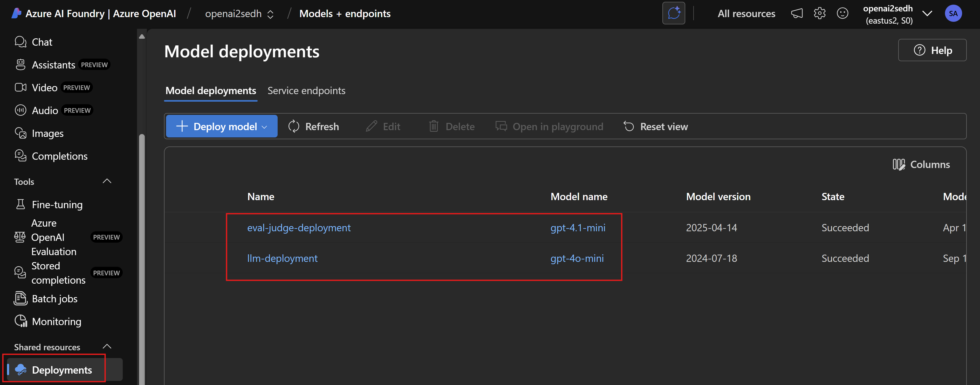Open Help button
Viewport: 980px width, 385px height.
point(932,50)
